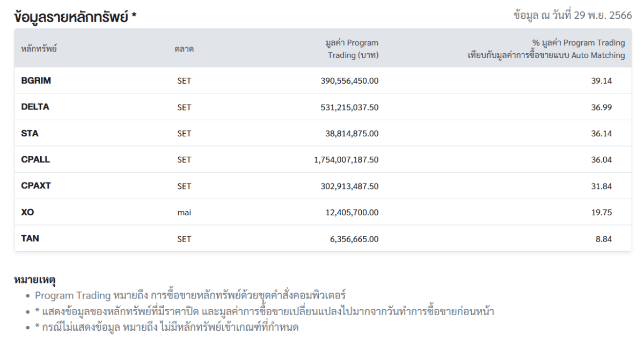Screen dimensions: 644x348
Task: Select the STA security symbol
Action: [x=30, y=133]
